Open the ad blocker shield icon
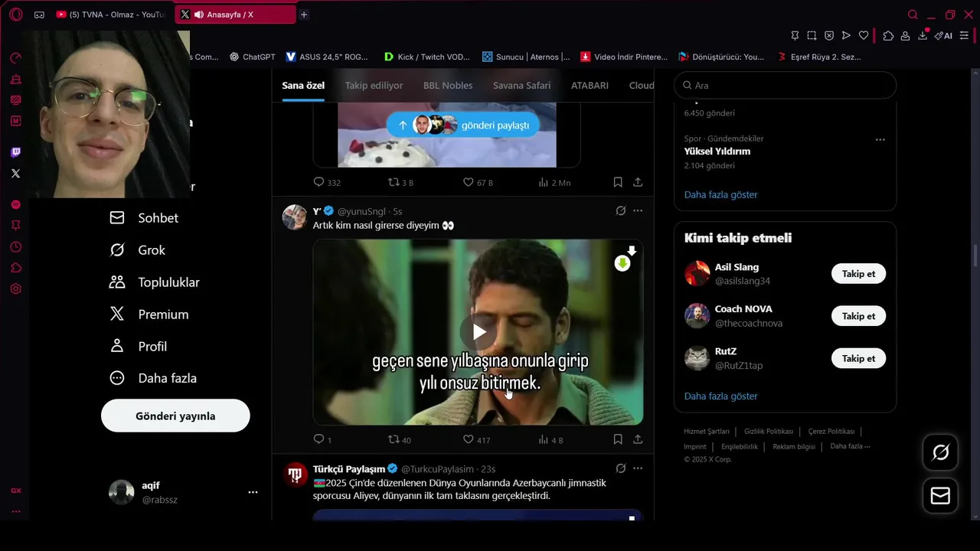The width and height of the screenshot is (980, 551). [829, 36]
